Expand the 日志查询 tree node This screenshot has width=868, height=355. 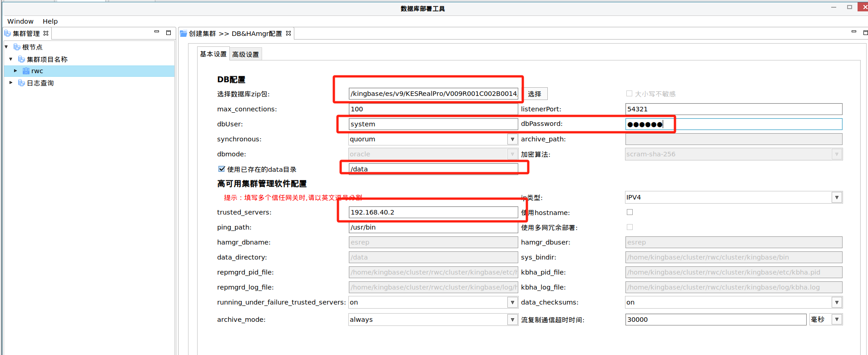pyautogui.click(x=11, y=83)
